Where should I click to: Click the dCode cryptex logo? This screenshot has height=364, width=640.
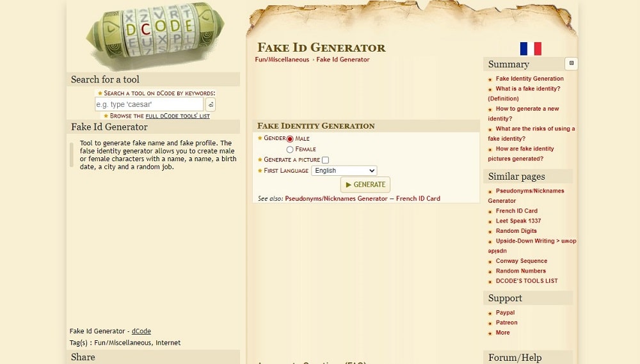coord(155,36)
